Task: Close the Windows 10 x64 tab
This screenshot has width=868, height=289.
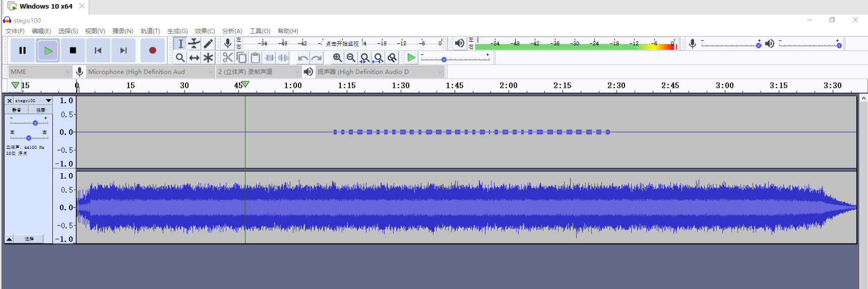Action: point(82,6)
